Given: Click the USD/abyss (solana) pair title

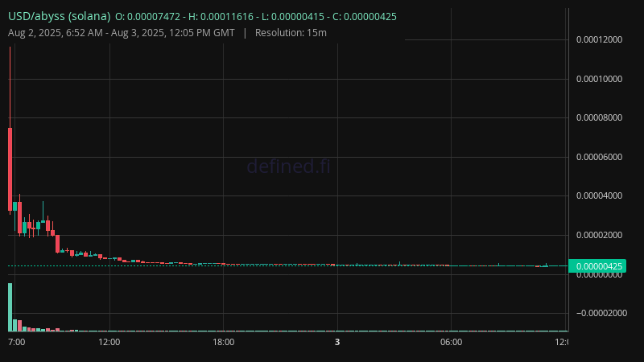Looking at the screenshot, I should click(x=59, y=16).
